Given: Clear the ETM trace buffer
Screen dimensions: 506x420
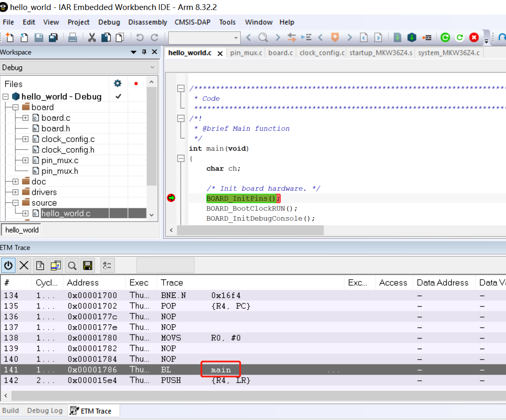Looking at the screenshot, I should [24, 265].
